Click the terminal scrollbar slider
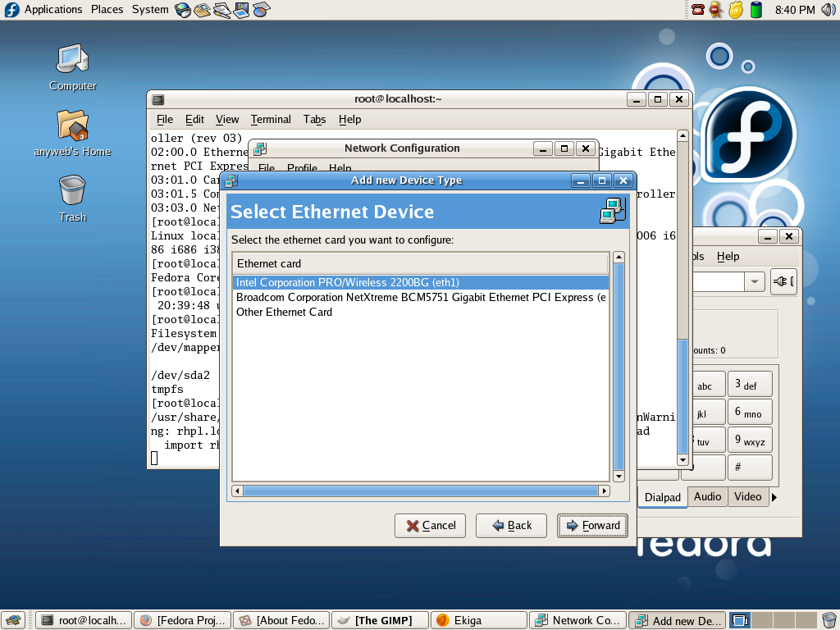840x630 pixels. click(x=682, y=396)
